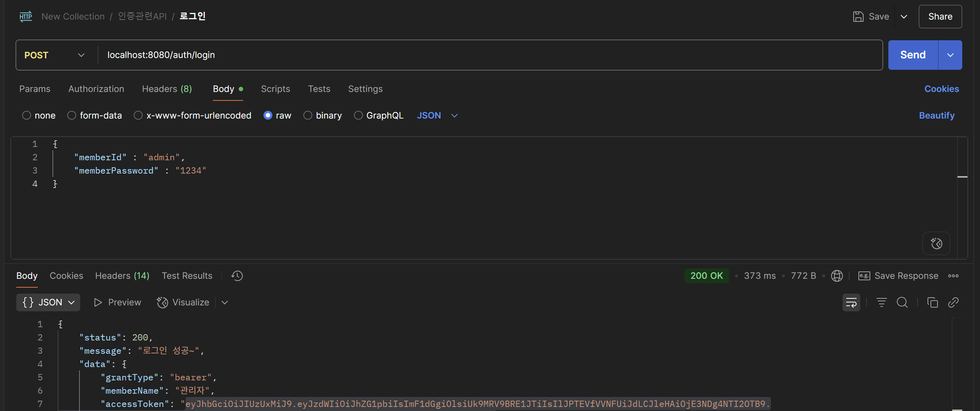This screenshot has width=980, height=411.
Task: Select form-data body type
Action: click(72, 115)
